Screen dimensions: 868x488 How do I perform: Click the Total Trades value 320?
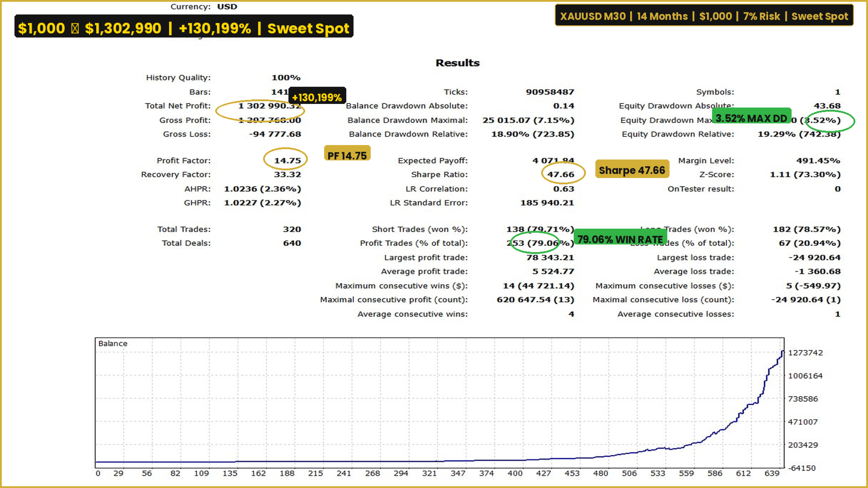click(292, 229)
